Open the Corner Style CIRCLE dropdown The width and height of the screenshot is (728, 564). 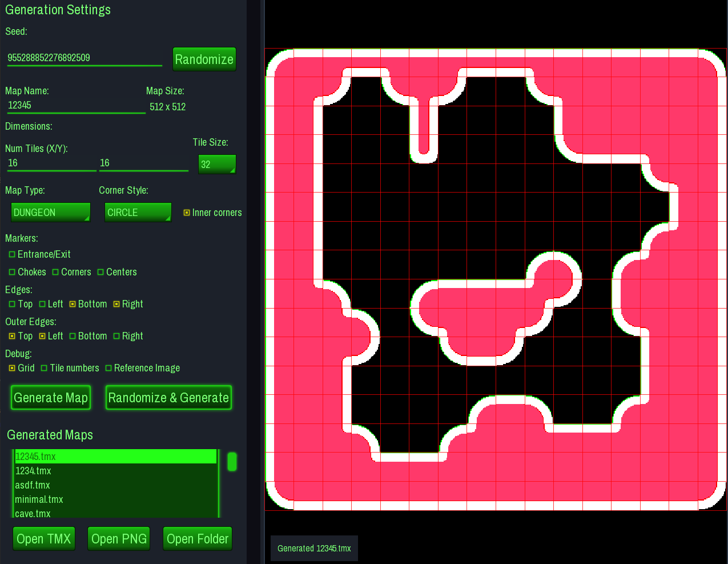pos(138,213)
